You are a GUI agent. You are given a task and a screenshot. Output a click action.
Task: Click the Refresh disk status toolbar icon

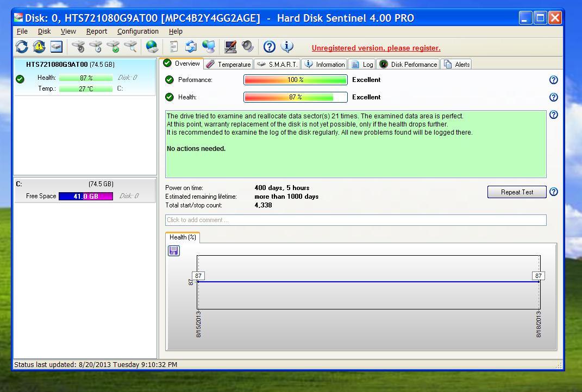click(x=22, y=47)
